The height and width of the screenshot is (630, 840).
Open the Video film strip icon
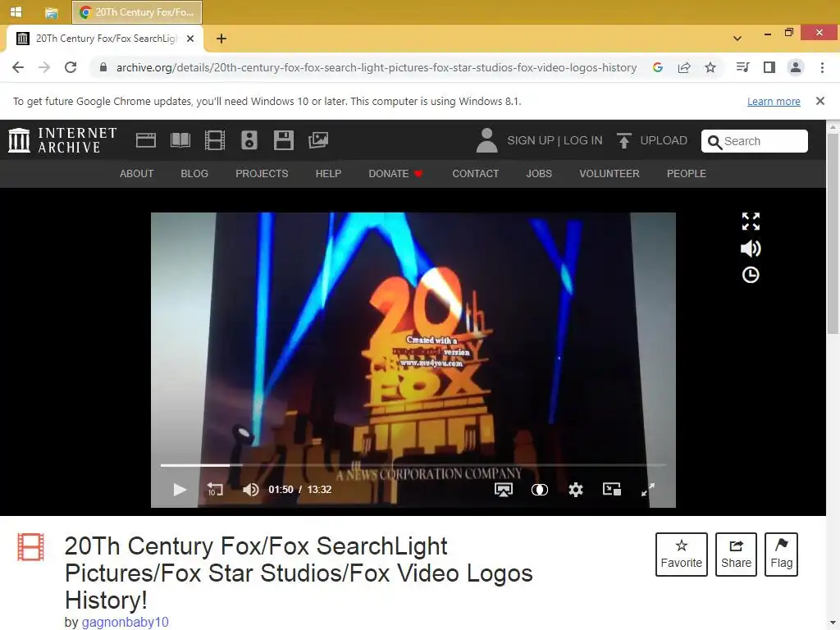pyautogui.click(x=215, y=140)
